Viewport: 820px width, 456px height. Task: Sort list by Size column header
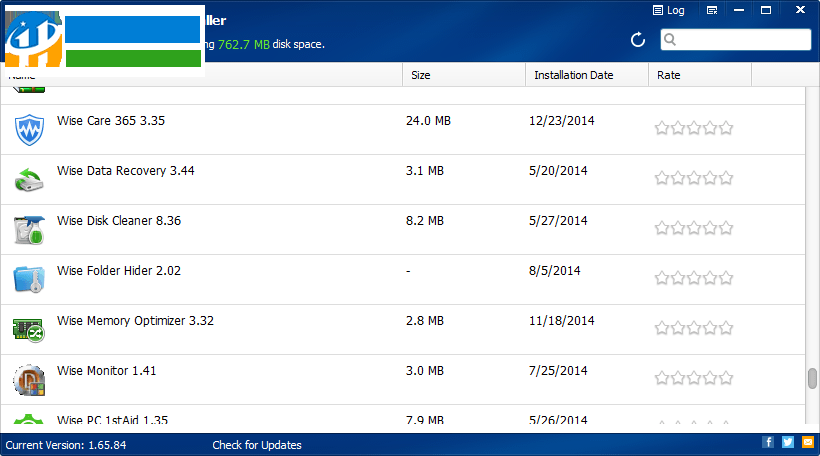(x=464, y=75)
